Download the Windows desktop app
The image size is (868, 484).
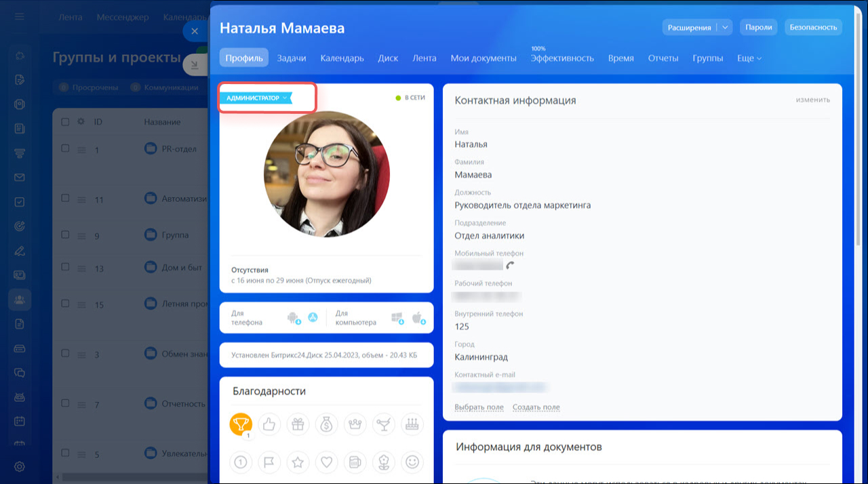click(x=398, y=317)
